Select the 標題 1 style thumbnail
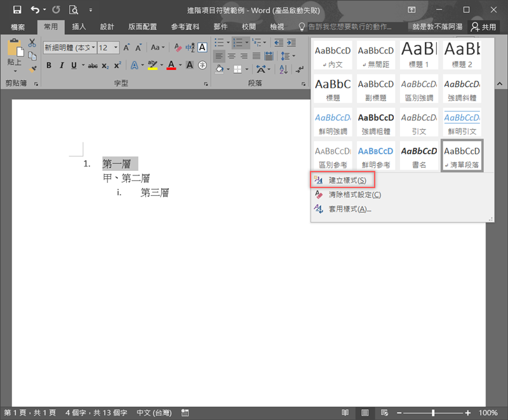 point(418,55)
